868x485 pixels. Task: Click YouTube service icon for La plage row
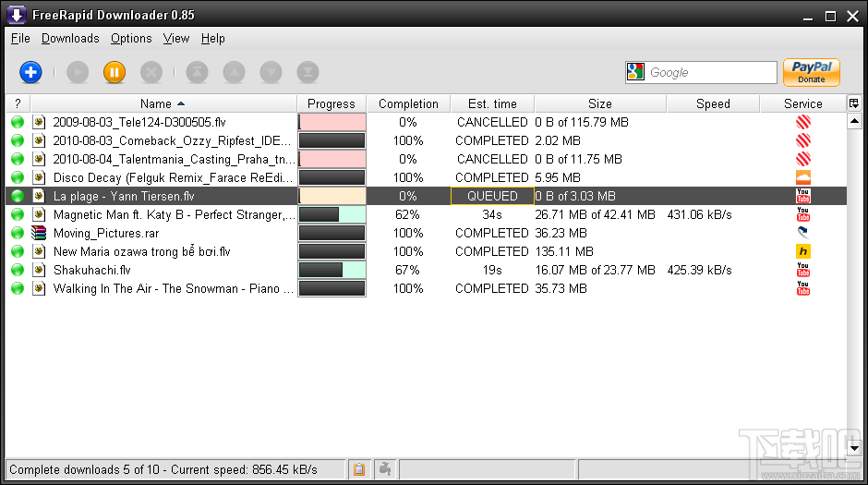pyautogui.click(x=802, y=196)
